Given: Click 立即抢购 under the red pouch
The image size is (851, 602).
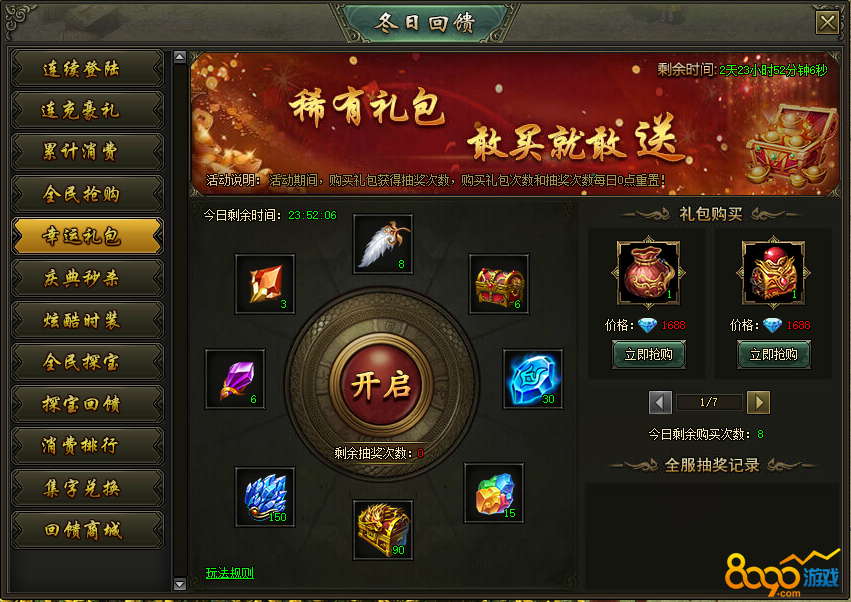Looking at the screenshot, I should (649, 354).
